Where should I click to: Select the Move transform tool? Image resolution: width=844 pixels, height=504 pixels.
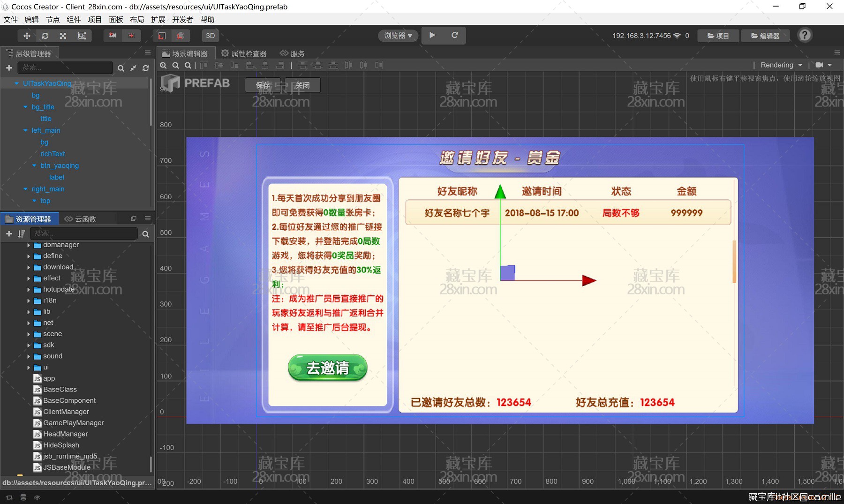coord(27,36)
